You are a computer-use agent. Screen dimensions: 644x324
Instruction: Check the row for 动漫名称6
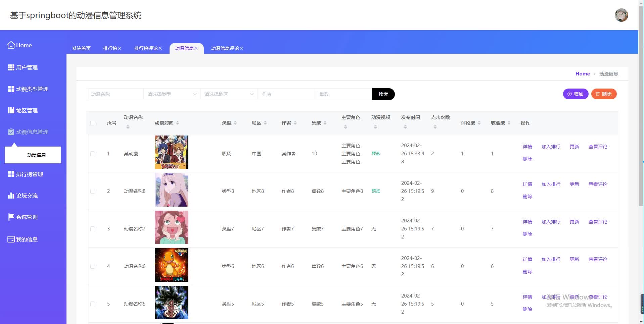[x=93, y=266]
